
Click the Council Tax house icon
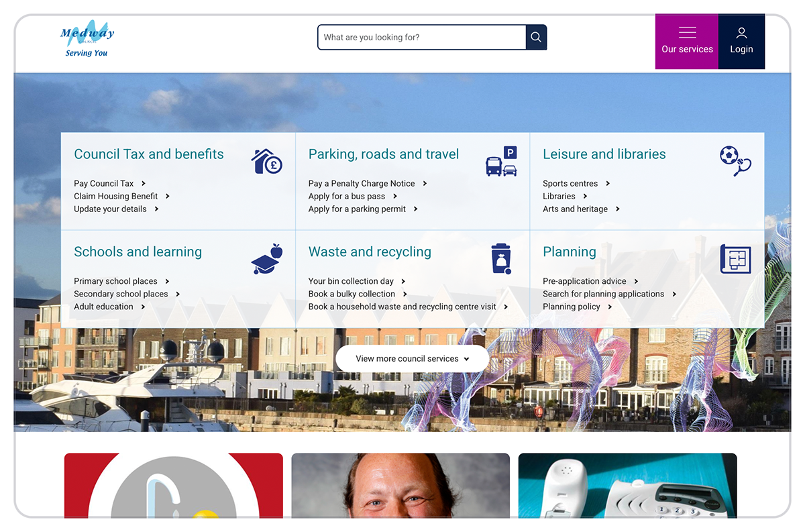[x=266, y=161]
